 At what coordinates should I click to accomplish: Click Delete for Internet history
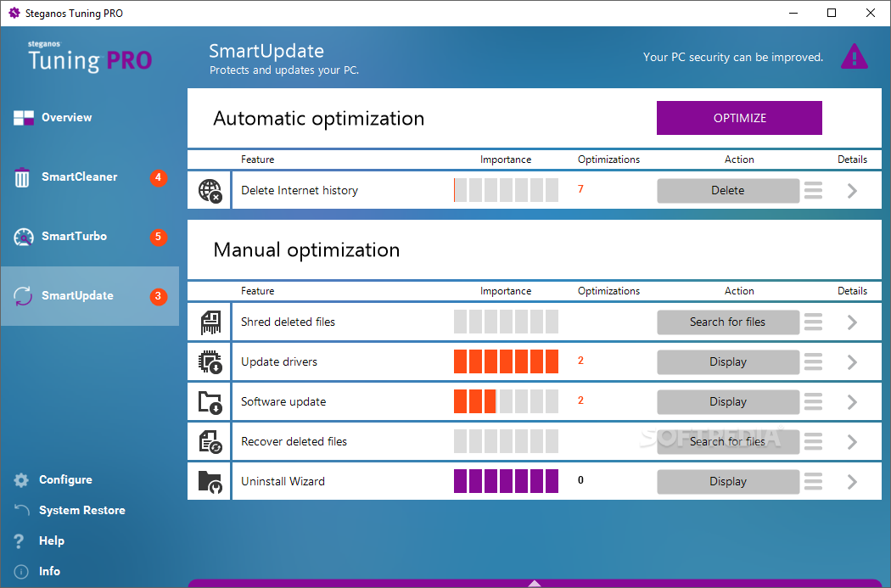(x=728, y=190)
